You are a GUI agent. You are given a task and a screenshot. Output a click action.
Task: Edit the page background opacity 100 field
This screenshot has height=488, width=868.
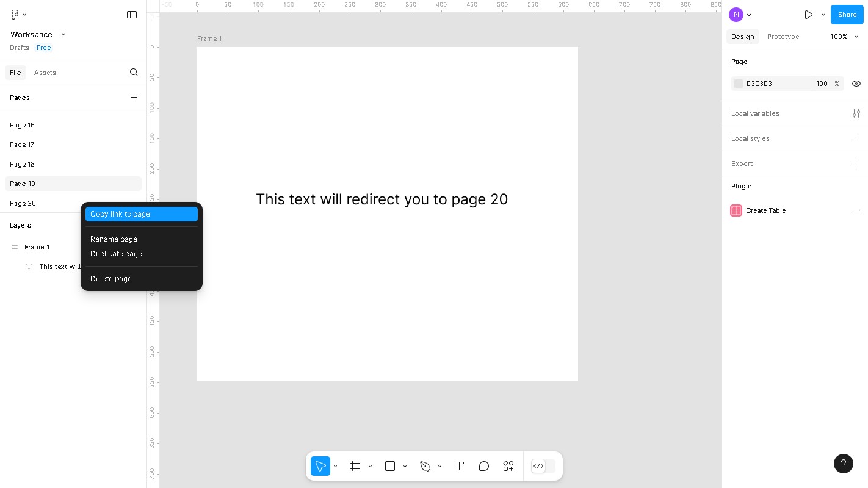coord(822,84)
